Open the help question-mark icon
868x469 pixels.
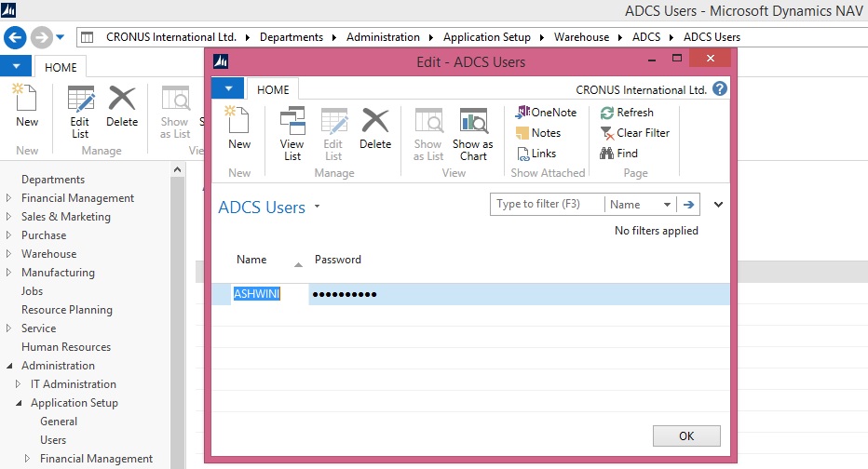click(x=720, y=89)
